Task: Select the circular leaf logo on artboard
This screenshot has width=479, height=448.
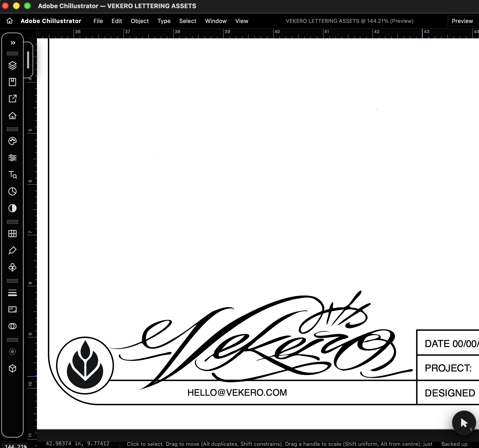Action: [85, 365]
